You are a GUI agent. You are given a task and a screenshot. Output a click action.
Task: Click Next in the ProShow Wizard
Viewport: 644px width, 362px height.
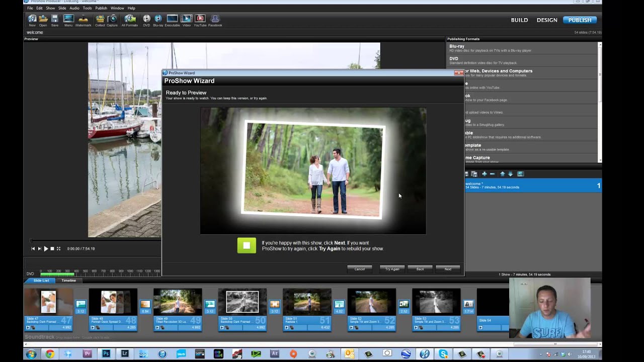[448, 269]
